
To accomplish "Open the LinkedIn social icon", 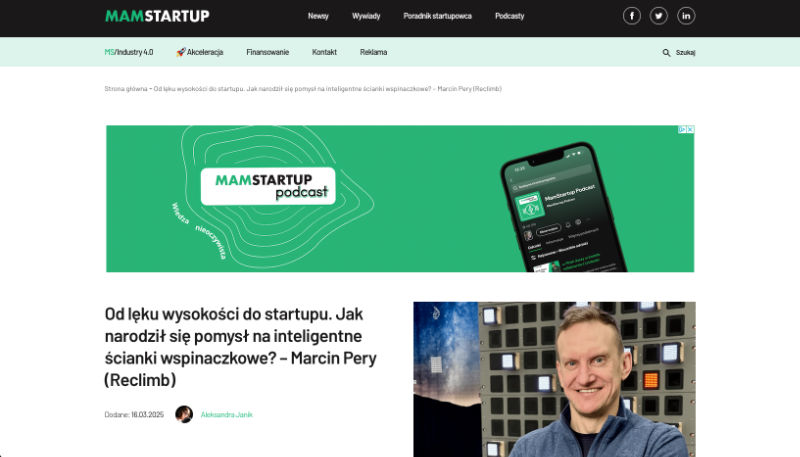I will click(x=686, y=16).
